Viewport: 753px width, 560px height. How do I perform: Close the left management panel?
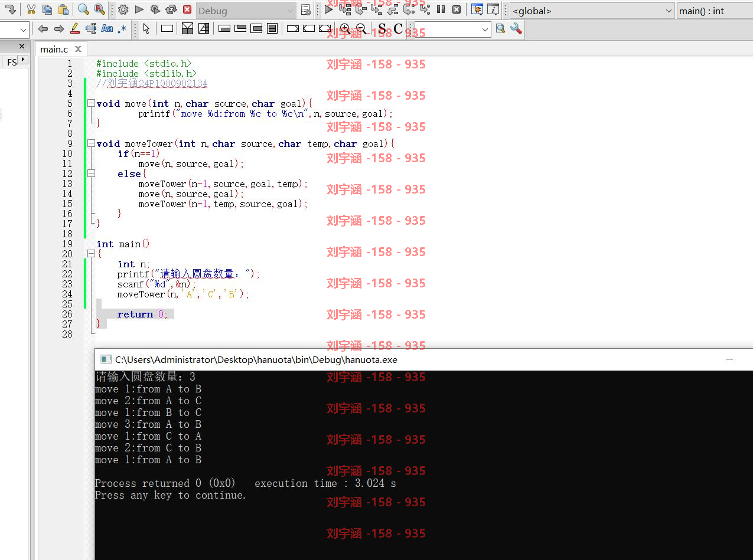point(22,46)
